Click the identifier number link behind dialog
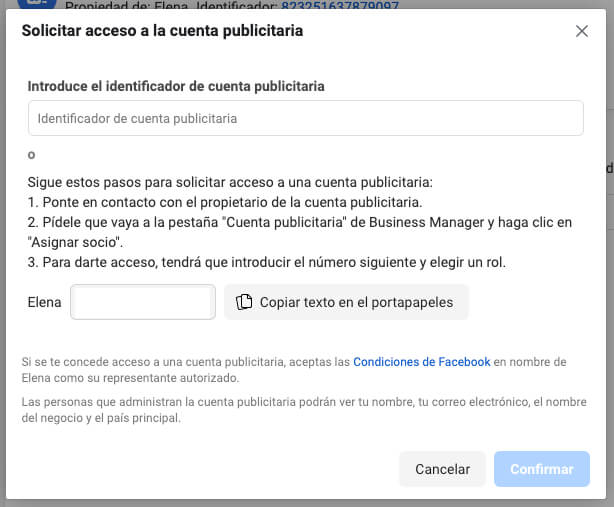The height and width of the screenshot is (507, 614). [340, 5]
